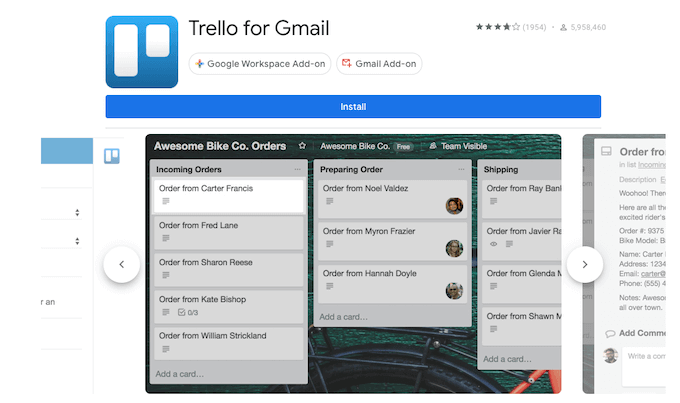
Task: Click description icon on Fred Lane card
Action: click(x=166, y=238)
